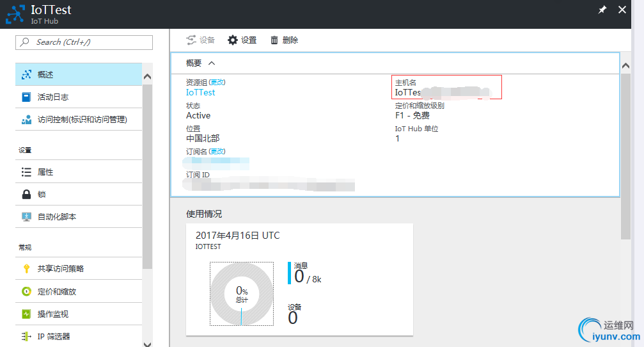The height and width of the screenshot is (347, 644).
Task: Click the key icon for 共享访问策略
Action: coord(26,268)
